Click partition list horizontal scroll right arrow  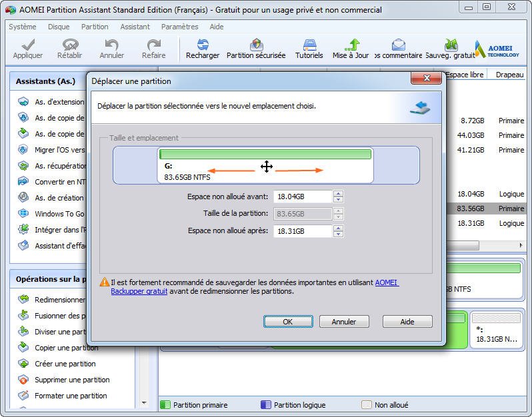pyautogui.click(x=521, y=245)
